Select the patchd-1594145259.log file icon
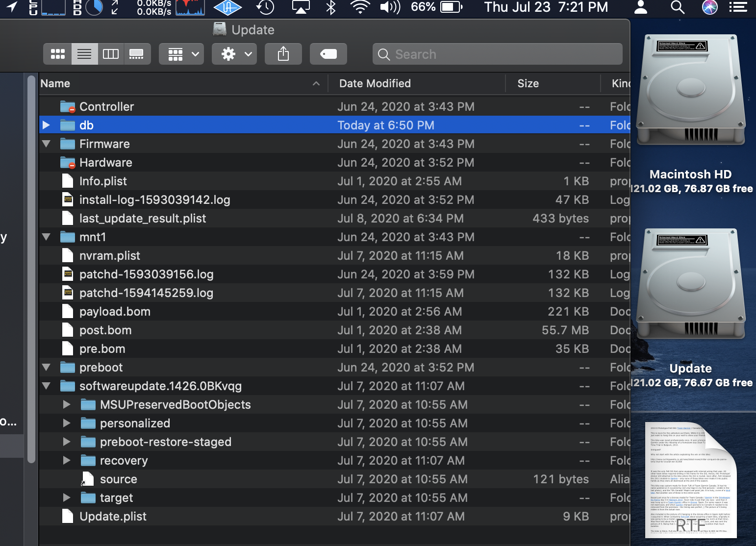Screen dimensions: 756x546 point(68,293)
